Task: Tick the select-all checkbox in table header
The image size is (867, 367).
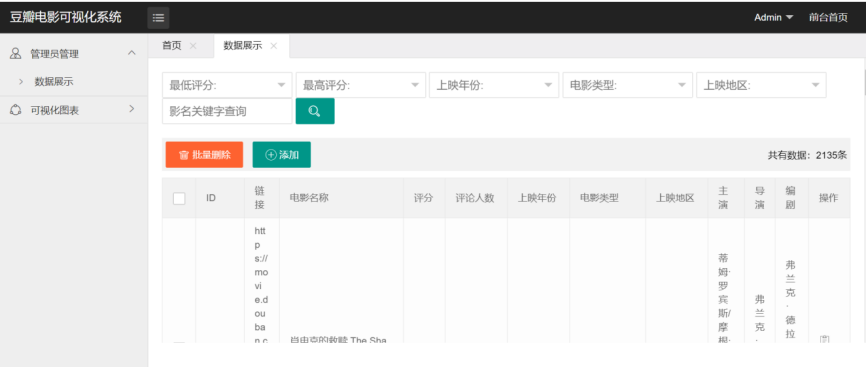Action: (x=179, y=198)
